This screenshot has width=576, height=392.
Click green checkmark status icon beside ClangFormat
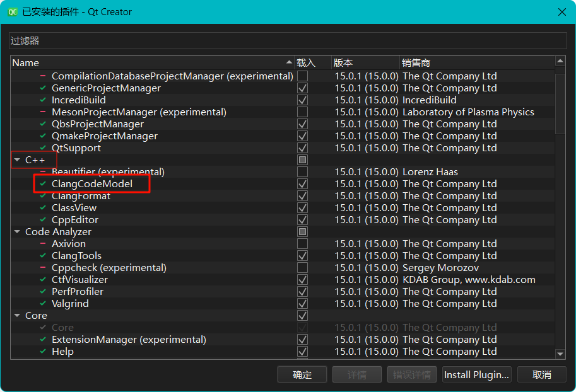point(43,195)
